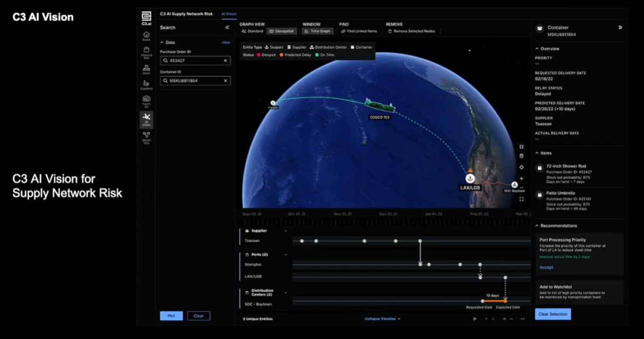Toggle the Time Graph window

click(318, 31)
